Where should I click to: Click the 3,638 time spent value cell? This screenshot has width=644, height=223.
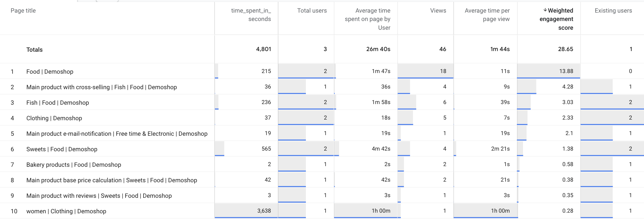[x=264, y=211]
